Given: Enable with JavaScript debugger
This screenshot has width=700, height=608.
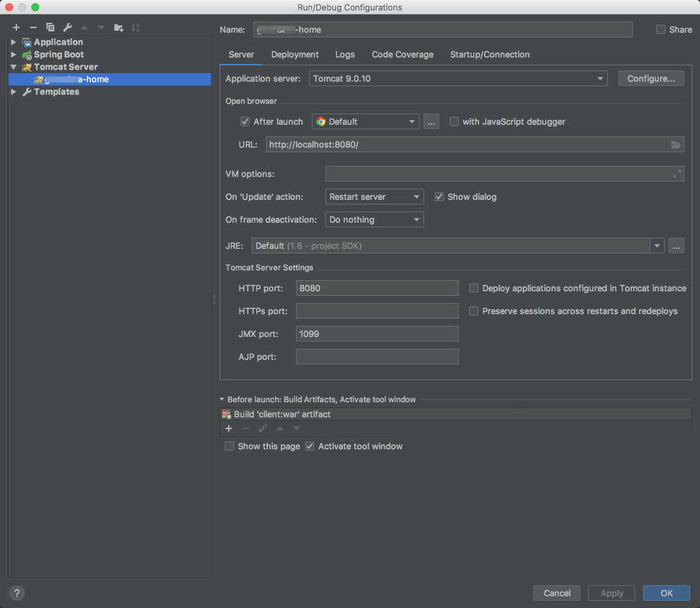Looking at the screenshot, I should 454,121.
